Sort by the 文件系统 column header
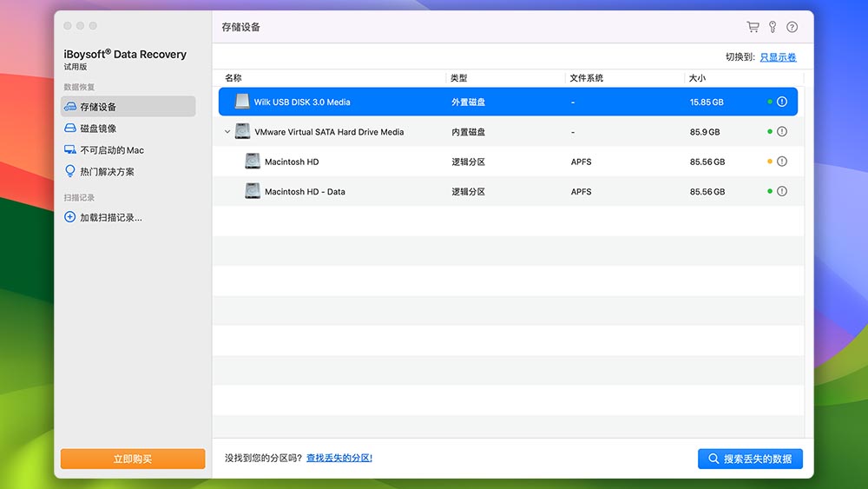The image size is (868, 489). pos(586,78)
